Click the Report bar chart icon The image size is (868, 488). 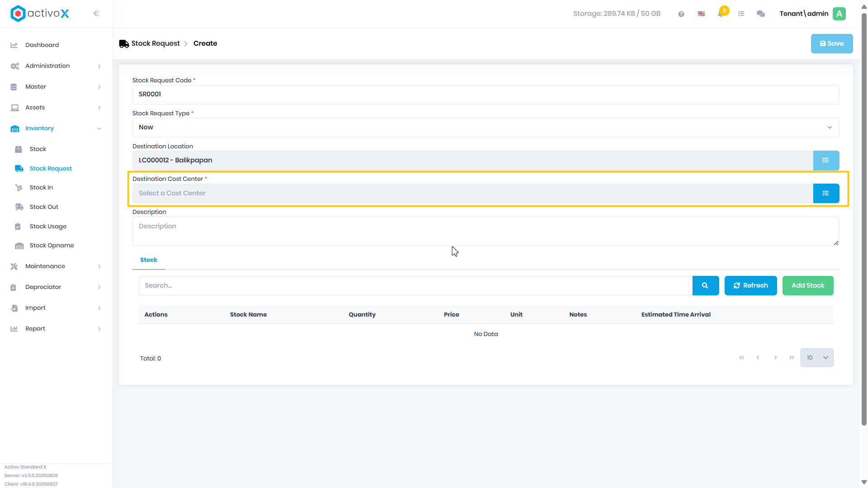tap(14, 329)
